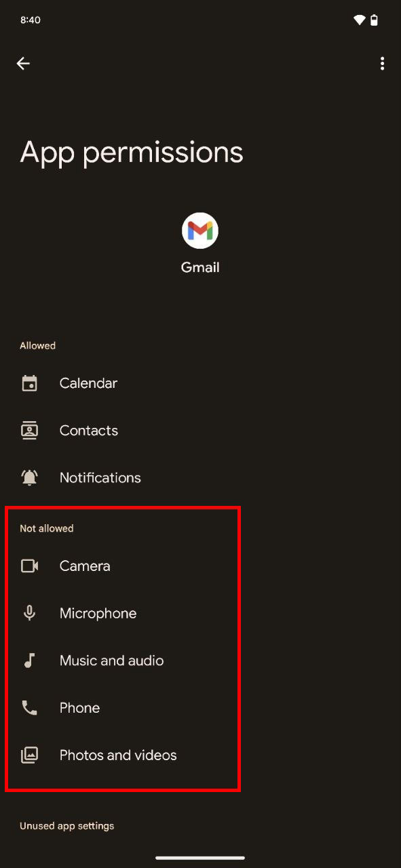Tap the Camera icon
Image resolution: width=401 pixels, height=868 pixels.
pos(29,566)
